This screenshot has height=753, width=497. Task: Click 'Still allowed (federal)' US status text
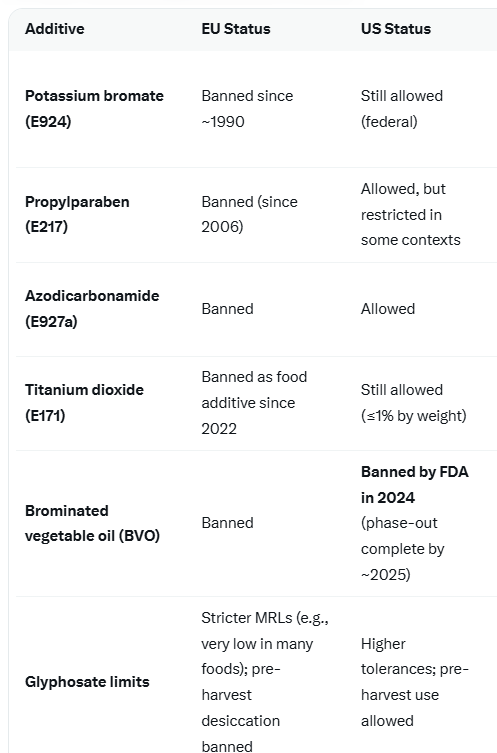402,109
